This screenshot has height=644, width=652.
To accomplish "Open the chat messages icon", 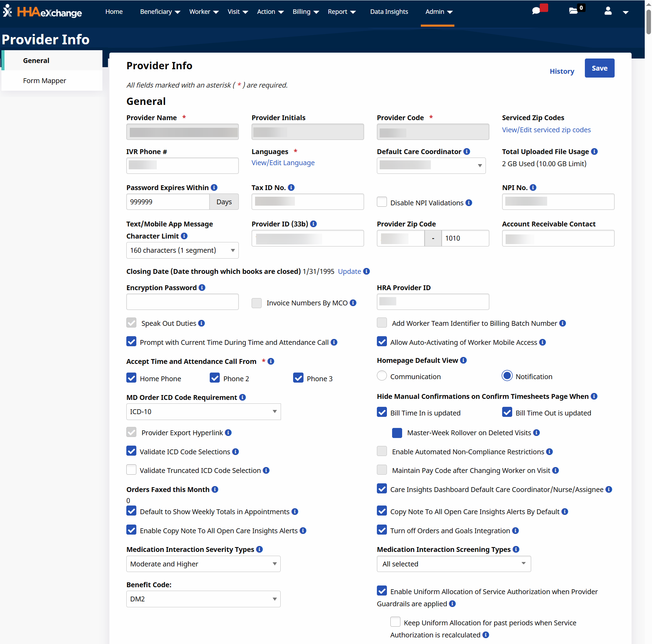I will click(x=536, y=11).
